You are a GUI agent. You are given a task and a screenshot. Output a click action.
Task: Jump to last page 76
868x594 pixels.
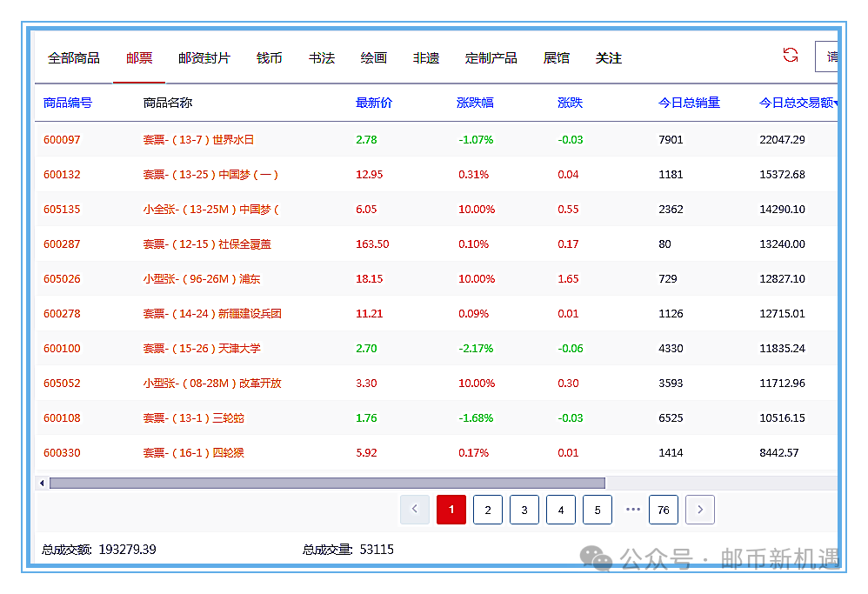click(x=664, y=510)
